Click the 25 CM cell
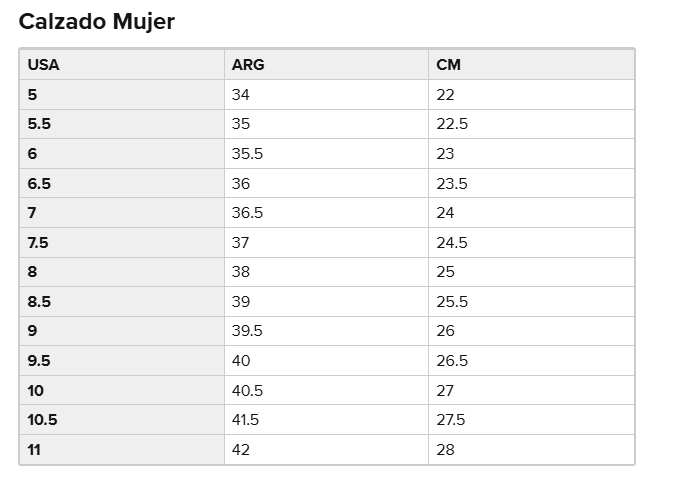The height and width of the screenshot is (496, 682). point(445,272)
